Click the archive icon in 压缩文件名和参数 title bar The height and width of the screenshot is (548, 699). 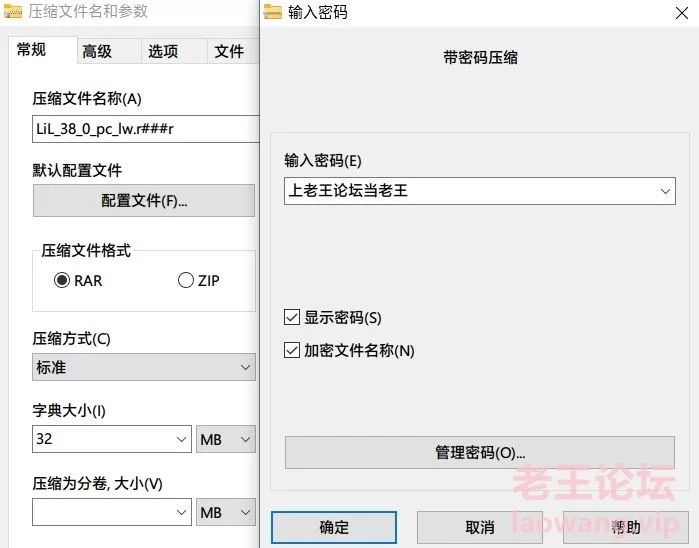pyautogui.click(x=13, y=12)
